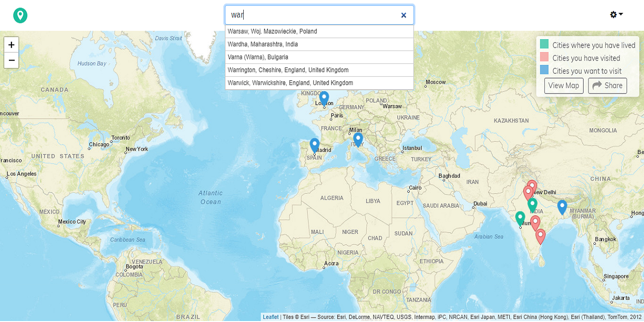644x322 pixels.
Task: Click the zoom in plus control
Action: coord(10,45)
